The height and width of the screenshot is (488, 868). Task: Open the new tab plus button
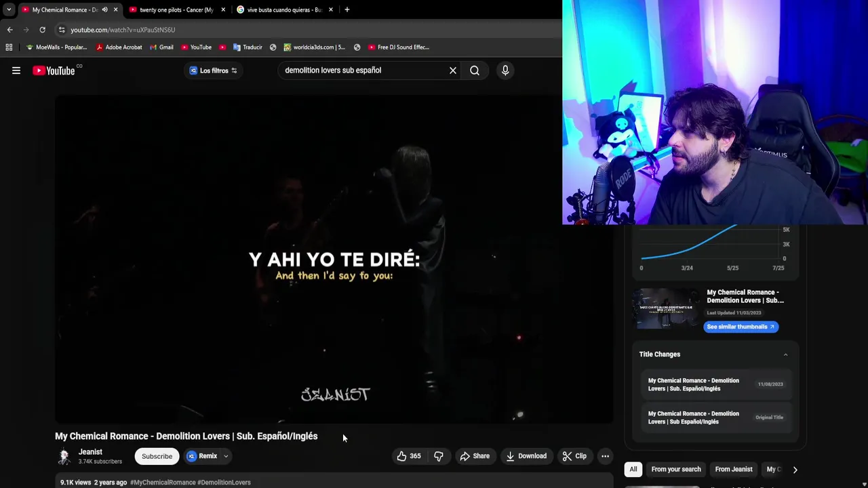click(347, 9)
